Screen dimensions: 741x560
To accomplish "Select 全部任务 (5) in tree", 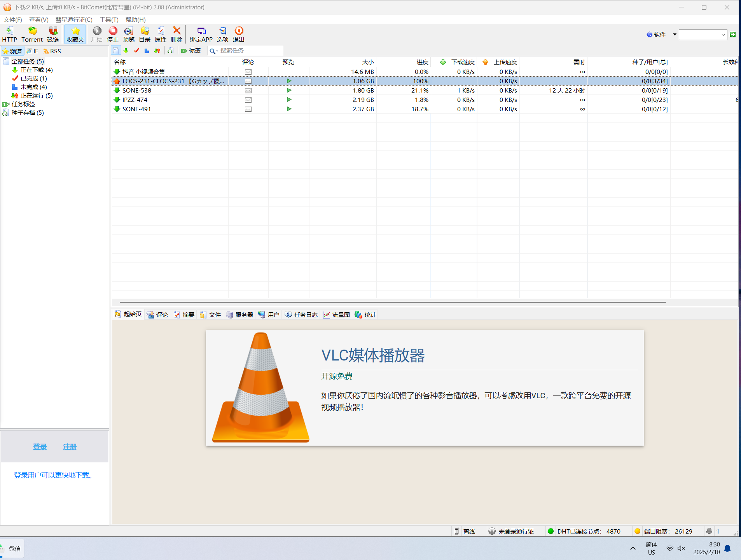I will [28, 61].
